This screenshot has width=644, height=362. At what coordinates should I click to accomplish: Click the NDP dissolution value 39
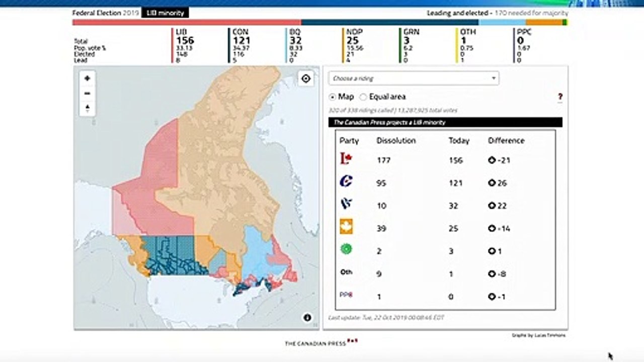(x=381, y=228)
